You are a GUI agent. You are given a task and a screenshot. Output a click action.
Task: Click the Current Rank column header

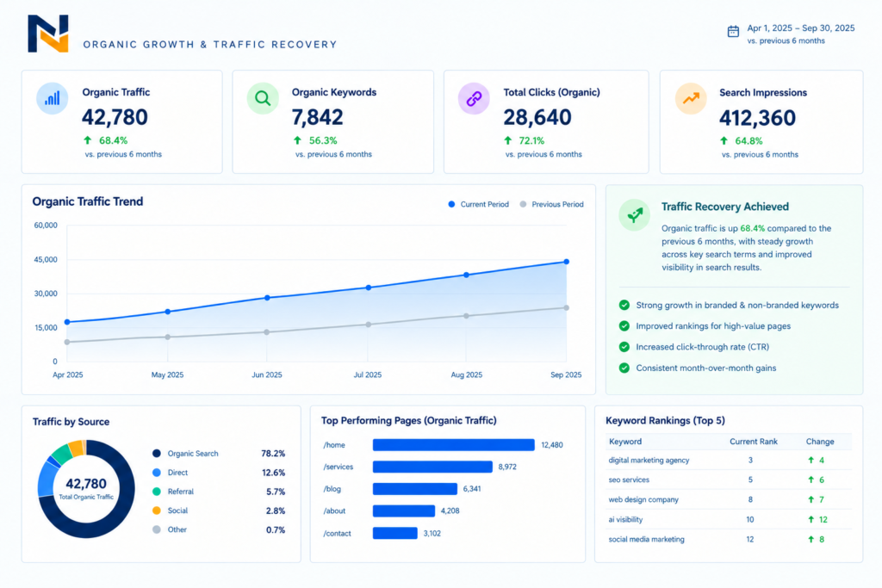pos(753,442)
